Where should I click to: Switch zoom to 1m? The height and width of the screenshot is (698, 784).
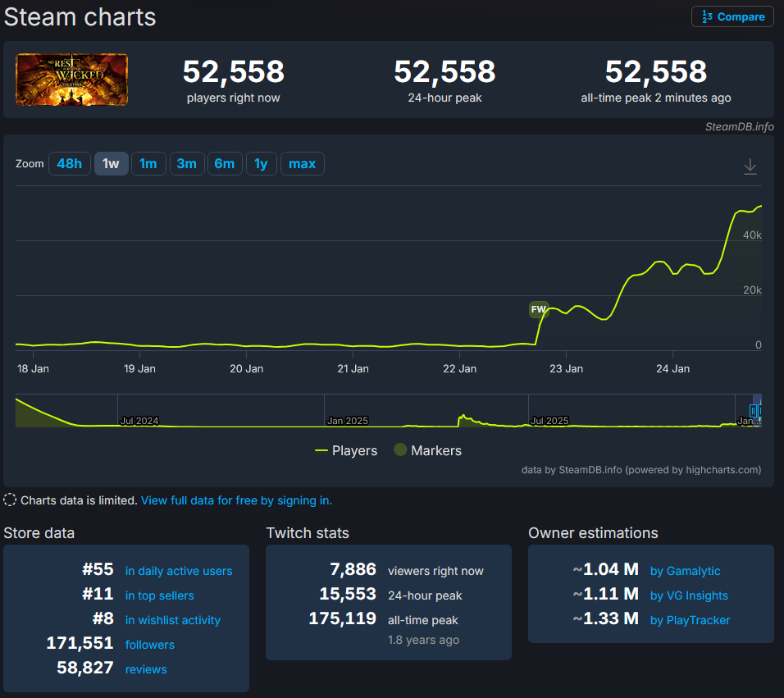pyautogui.click(x=148, y=164)
